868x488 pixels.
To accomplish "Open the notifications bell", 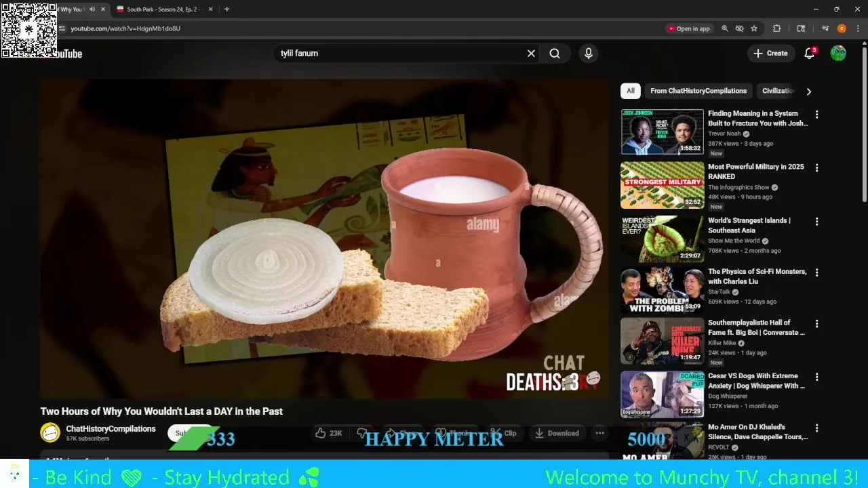I will click(809, 54).
